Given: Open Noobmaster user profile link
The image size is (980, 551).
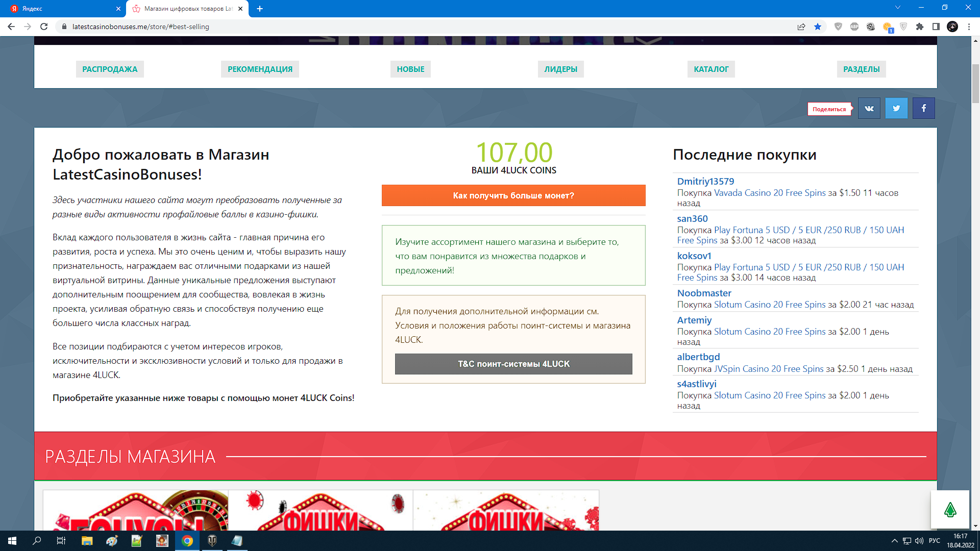Looking at the screenshot, I should click(704, 293).
